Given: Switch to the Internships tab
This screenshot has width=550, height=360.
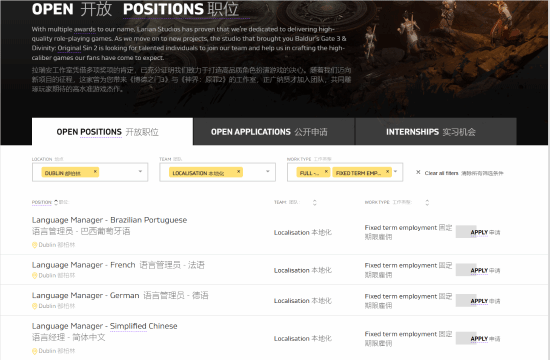Looking at the screenshot, I should coord(436,132).
